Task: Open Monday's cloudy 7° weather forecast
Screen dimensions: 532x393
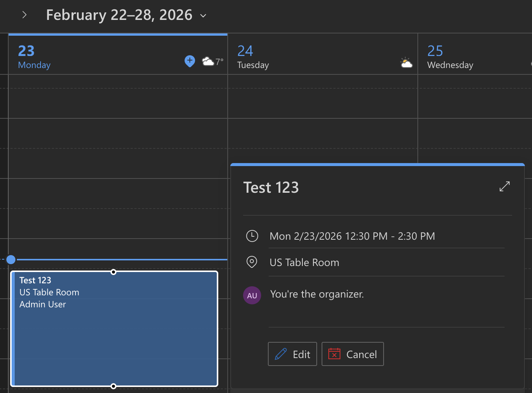Action: [212, 61]
